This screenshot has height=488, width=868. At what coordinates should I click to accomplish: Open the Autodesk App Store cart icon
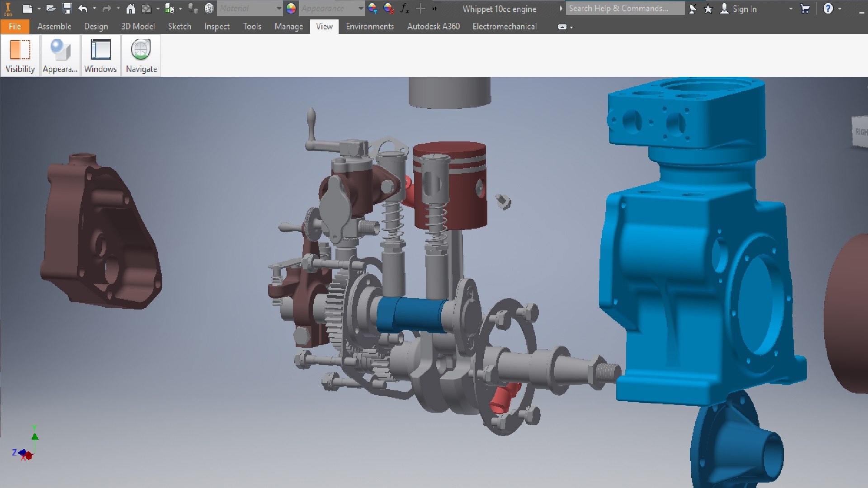click(x=805, y=9)
